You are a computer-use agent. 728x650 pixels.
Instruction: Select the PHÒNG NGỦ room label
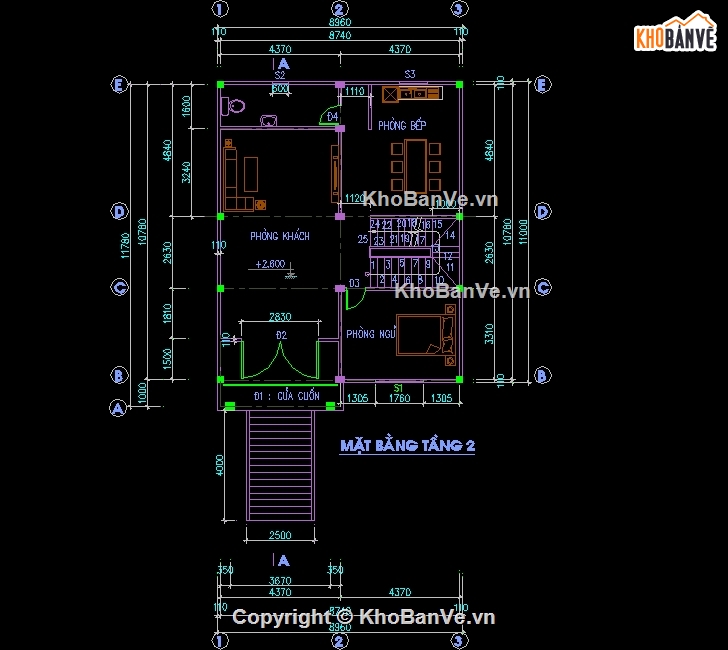tap(370, 334)
